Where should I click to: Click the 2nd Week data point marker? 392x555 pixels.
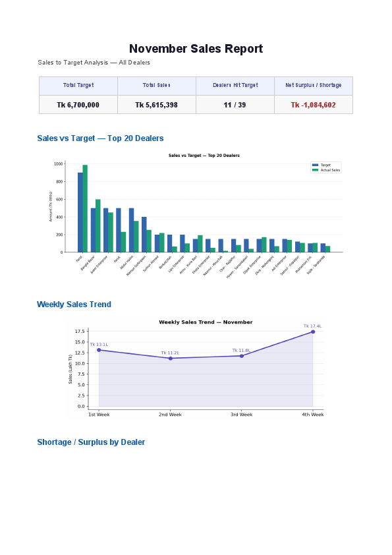click(x=171, y=358)
